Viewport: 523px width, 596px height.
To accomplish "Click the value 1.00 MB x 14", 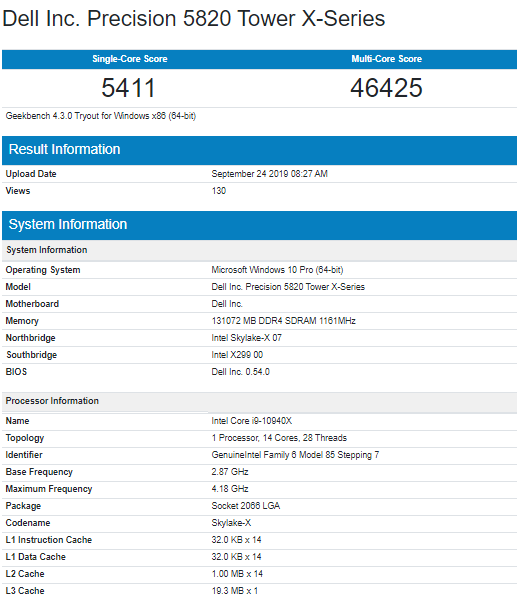I will pos(237,574).
